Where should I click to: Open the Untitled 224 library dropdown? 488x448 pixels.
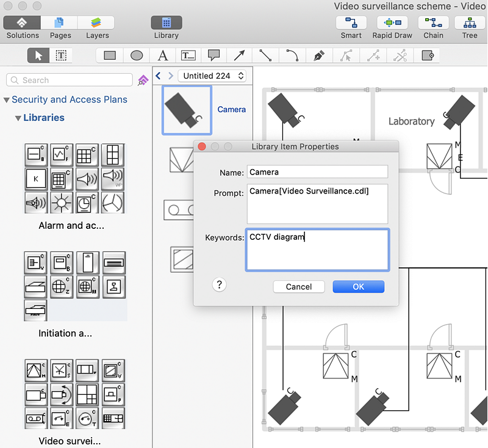pyautogui.click(x=212, y=76)
